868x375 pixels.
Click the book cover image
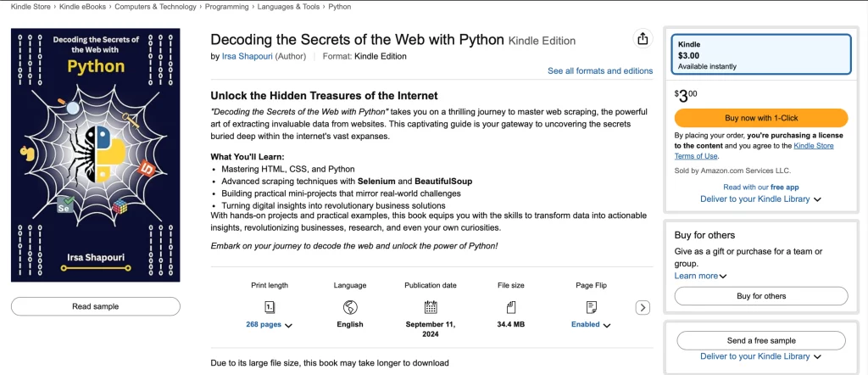[x=95, y=155]
